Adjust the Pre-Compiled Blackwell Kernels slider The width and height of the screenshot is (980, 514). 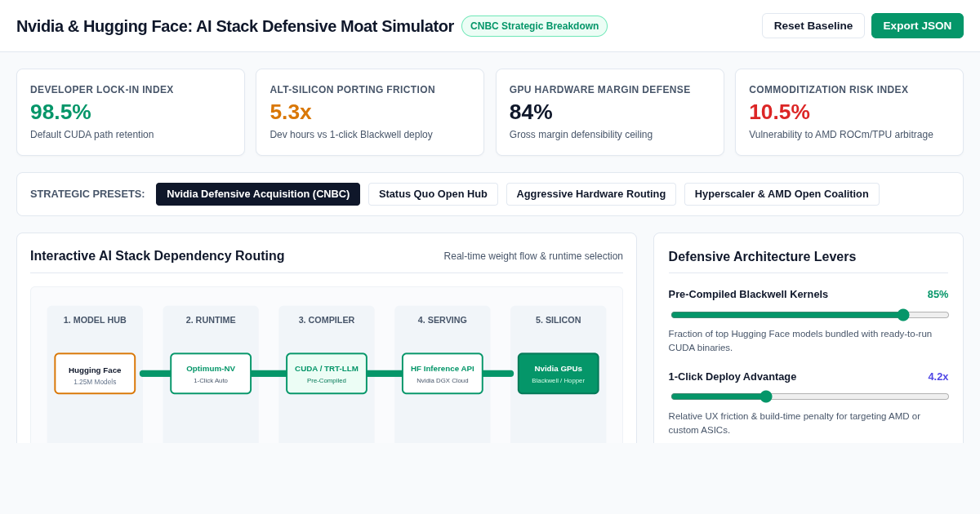tap(809, 315)
